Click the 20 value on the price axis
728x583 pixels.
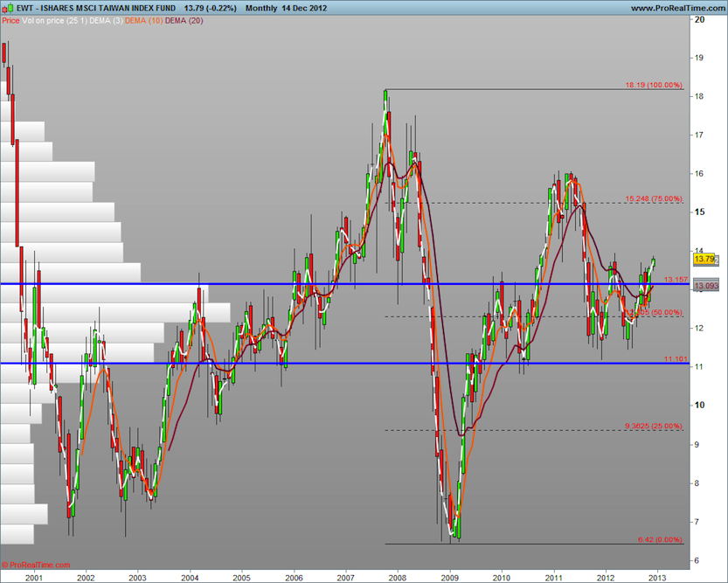[x=700, y=19]
